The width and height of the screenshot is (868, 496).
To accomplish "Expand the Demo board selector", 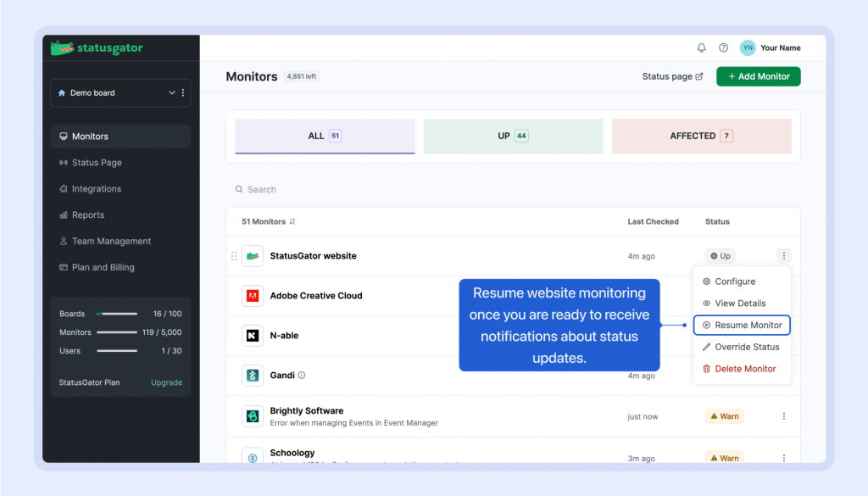I will click(171, 93).
